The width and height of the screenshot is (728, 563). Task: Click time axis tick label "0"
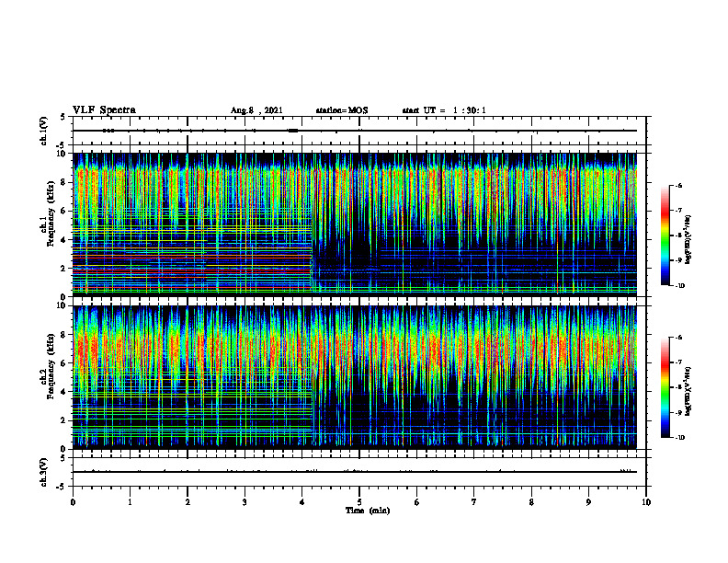point(73,502)
